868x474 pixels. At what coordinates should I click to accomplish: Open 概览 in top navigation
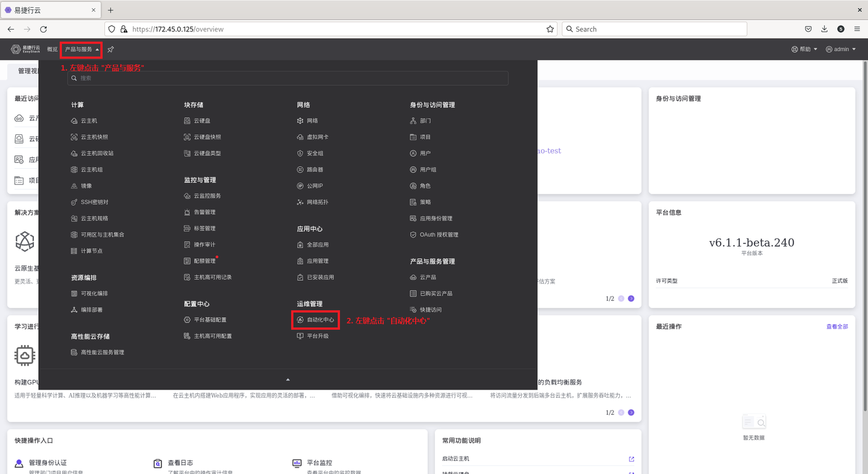point(52,49)
